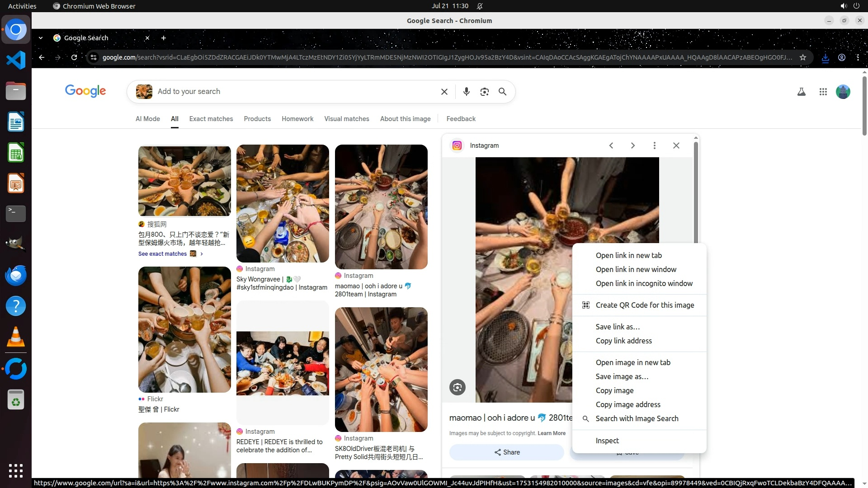The image size is (868, 488).
Task: Click the voice search microphone icon
Action: [x=466, y=92]
